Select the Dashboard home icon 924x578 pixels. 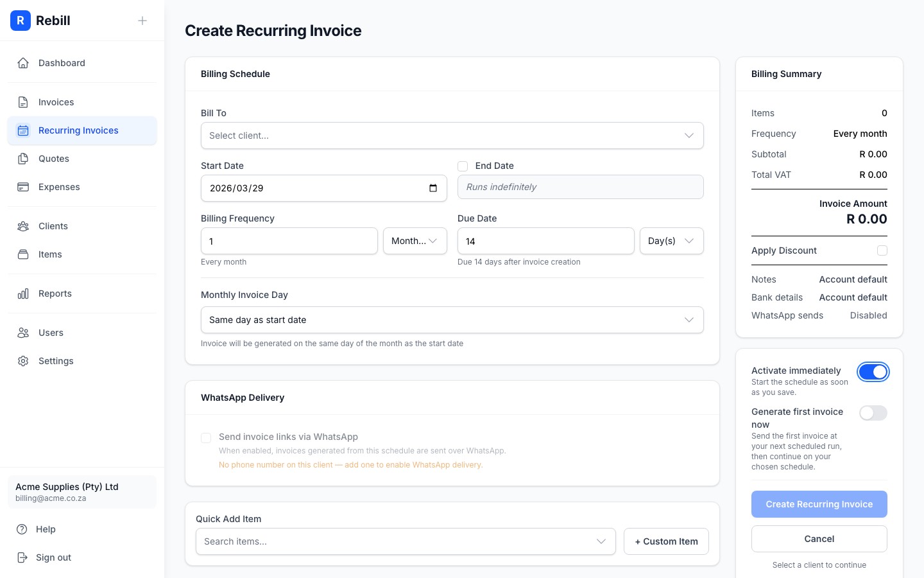23,63
